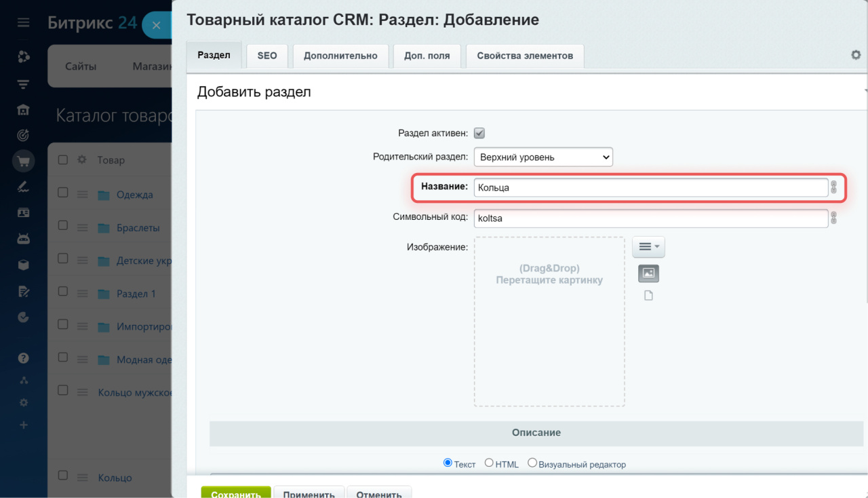Open the Одежда catalog section
The height and width of the screenshot is (498, 868).
135,195
